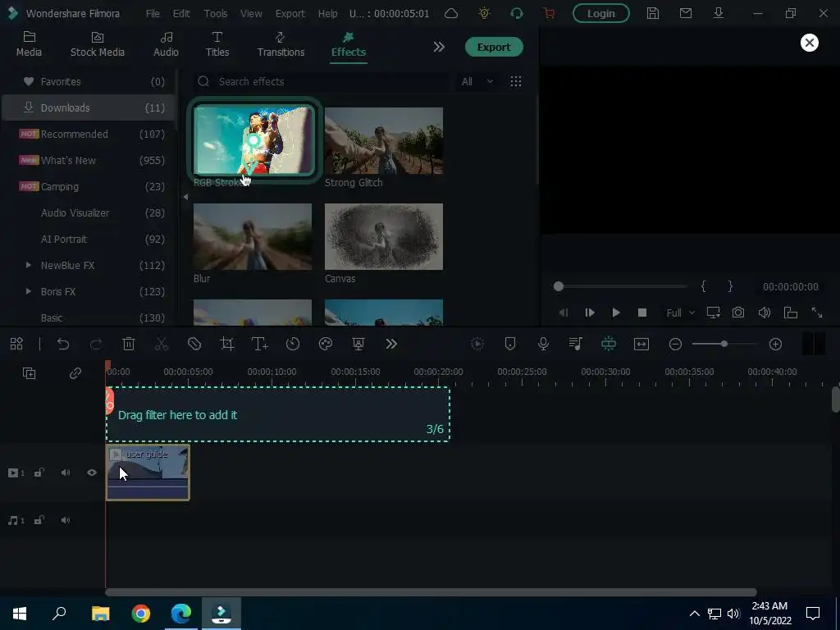Click the download arrow icon in title bar
Viewport: 840px width, 630px height.
point(719,13)
